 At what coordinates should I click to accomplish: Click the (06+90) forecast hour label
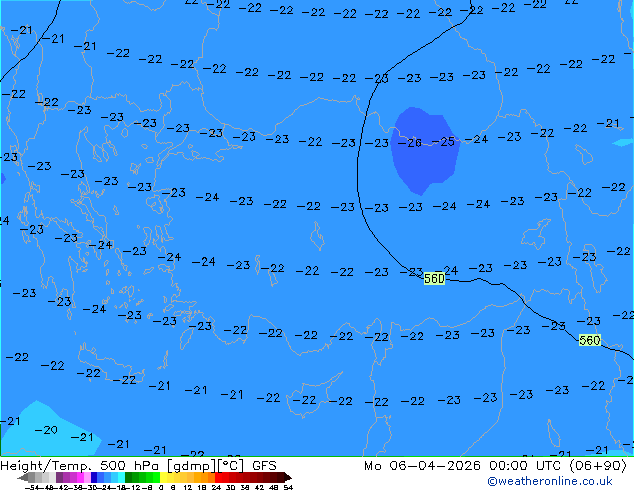click(598, 466)
